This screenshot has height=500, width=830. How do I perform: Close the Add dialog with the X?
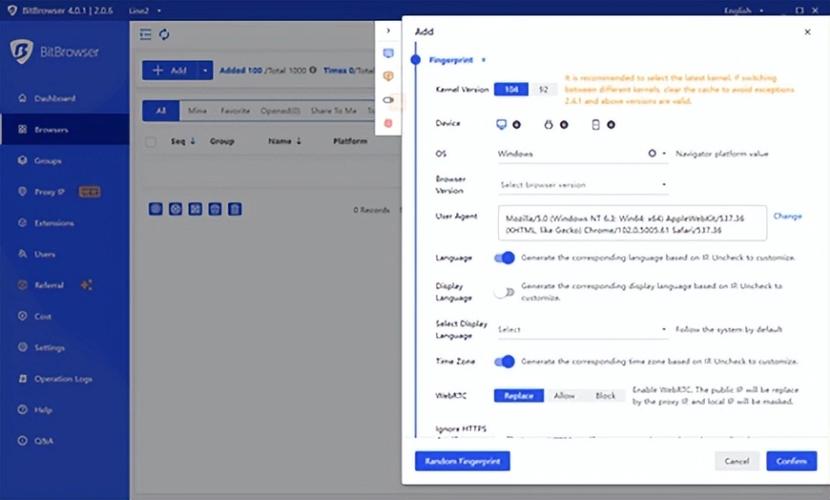click(x=807, y=32)
